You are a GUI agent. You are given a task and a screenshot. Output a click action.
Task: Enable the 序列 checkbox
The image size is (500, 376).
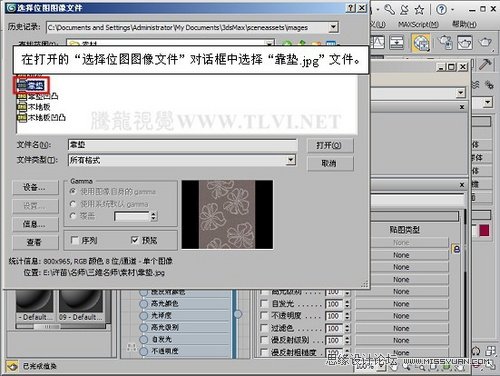[x=75, y=240]
